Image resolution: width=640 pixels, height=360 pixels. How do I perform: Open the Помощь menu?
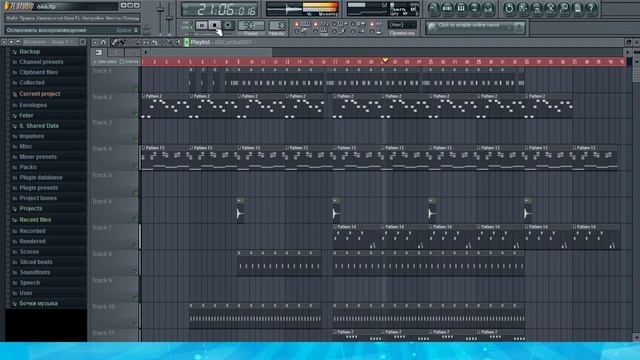pyautogui.click(x=131, y=18)
